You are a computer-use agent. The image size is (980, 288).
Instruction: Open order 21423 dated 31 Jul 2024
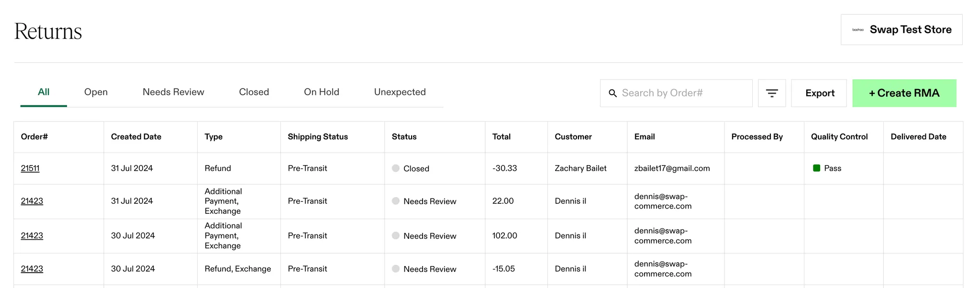(32, 201)
